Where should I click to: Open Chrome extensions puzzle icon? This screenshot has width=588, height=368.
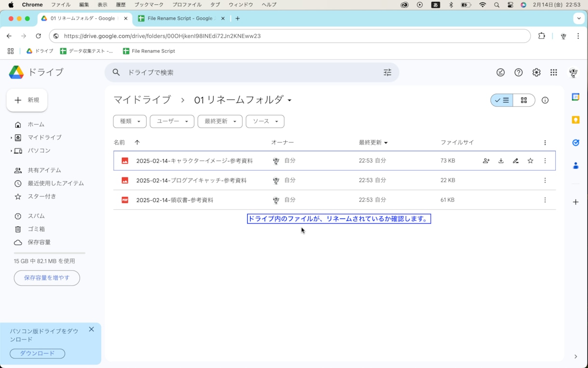click(x=542, y=36)
